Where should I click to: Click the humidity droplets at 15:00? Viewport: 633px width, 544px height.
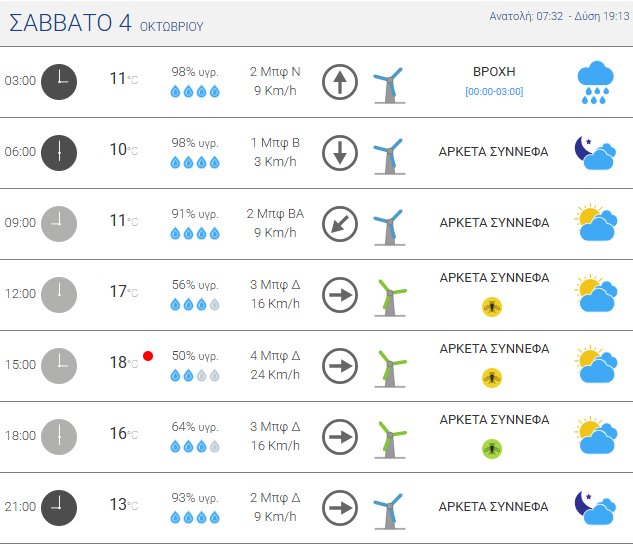coord(195,375)
